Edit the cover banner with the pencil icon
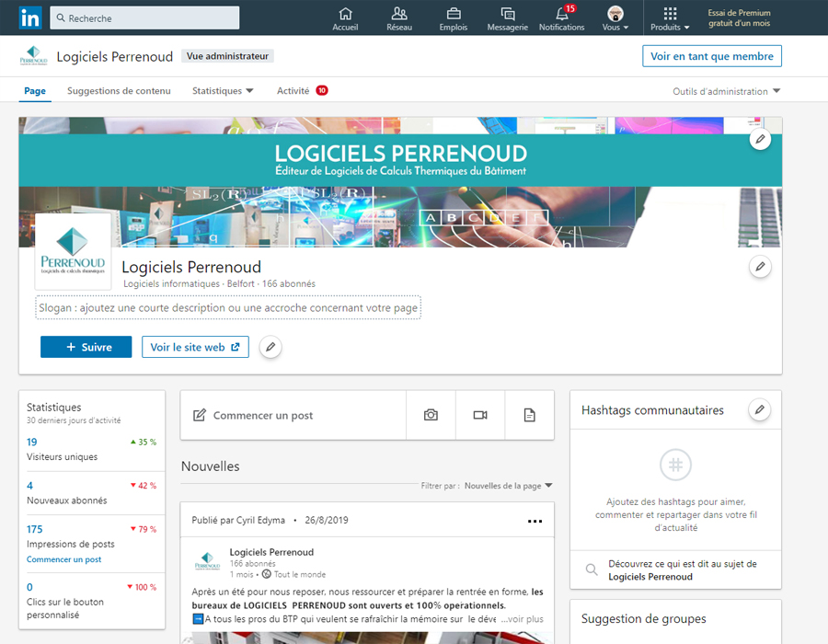 click(x=760, y=139)
